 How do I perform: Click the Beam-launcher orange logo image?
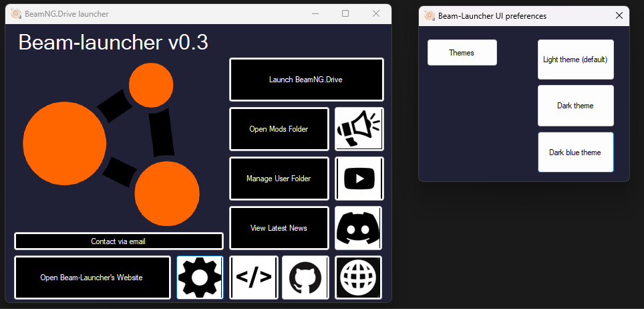pyautogui.click(x=111, y=144)
